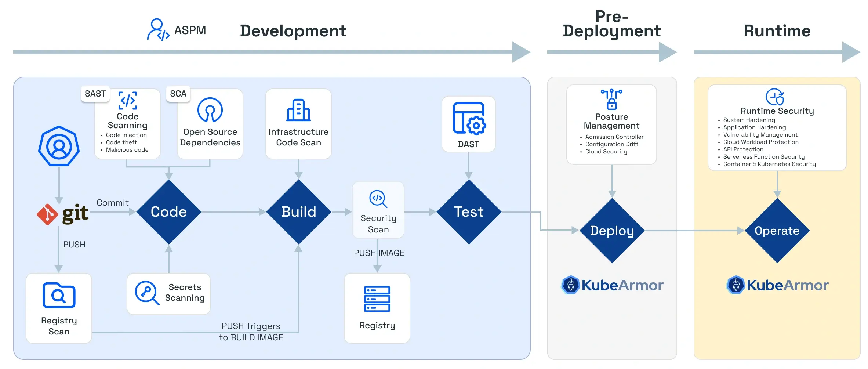Click the Security Scan magnifier icon
Screen dimensions: 868x369
378,199
